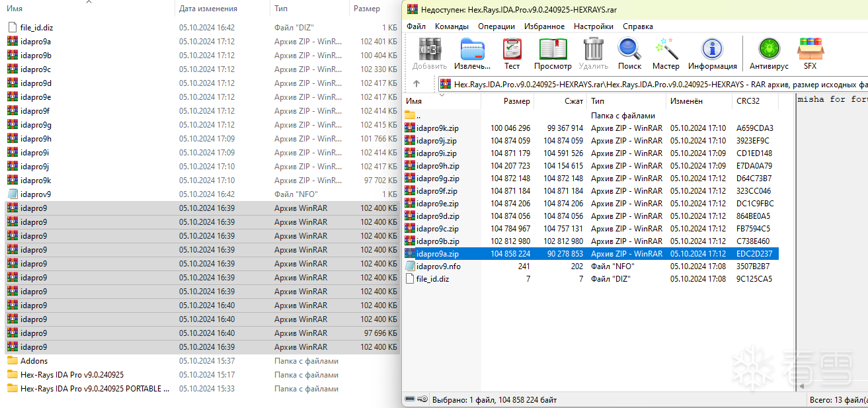Viewport: 868px width, 408px height.
Task: Click the file_id.diz icon in Explorer
Action: [x=13, y=28]
